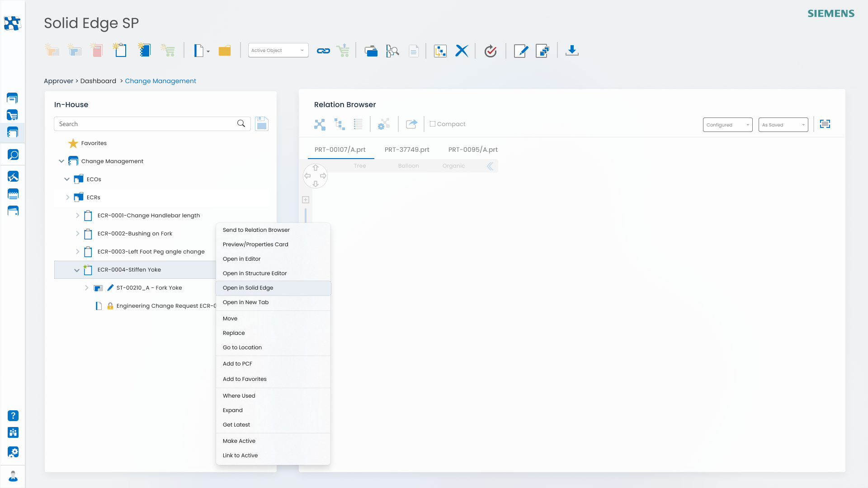Choose Link to Active menu item
This screenshot has width=868, height=488.
(273, 455)
